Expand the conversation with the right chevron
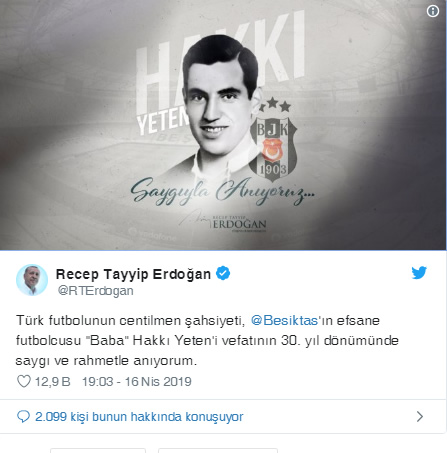447x453 pixels. click(420, 416)
